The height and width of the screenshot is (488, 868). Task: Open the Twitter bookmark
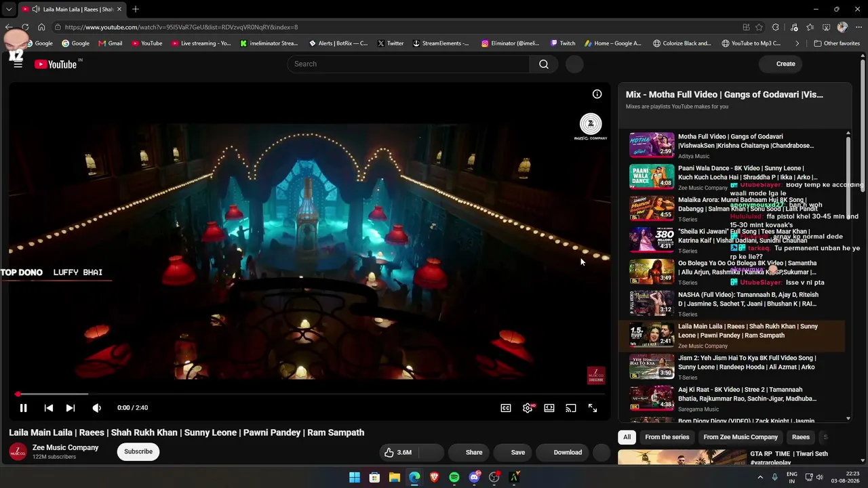pos(391,43)
